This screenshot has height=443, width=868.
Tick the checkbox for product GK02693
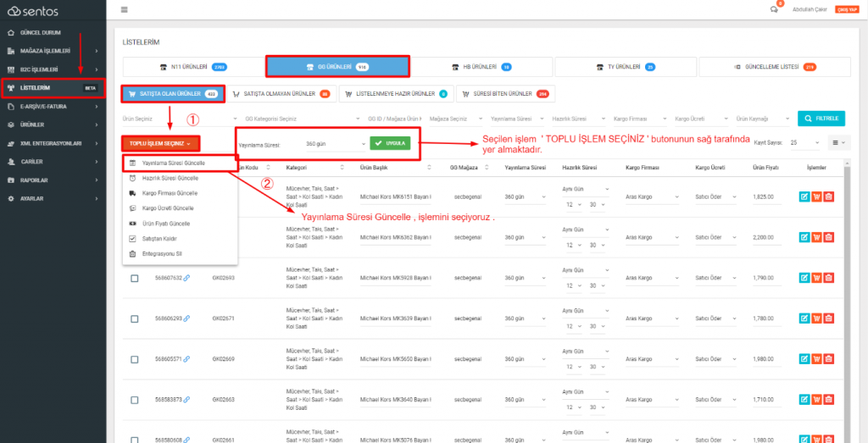point(134,278)
